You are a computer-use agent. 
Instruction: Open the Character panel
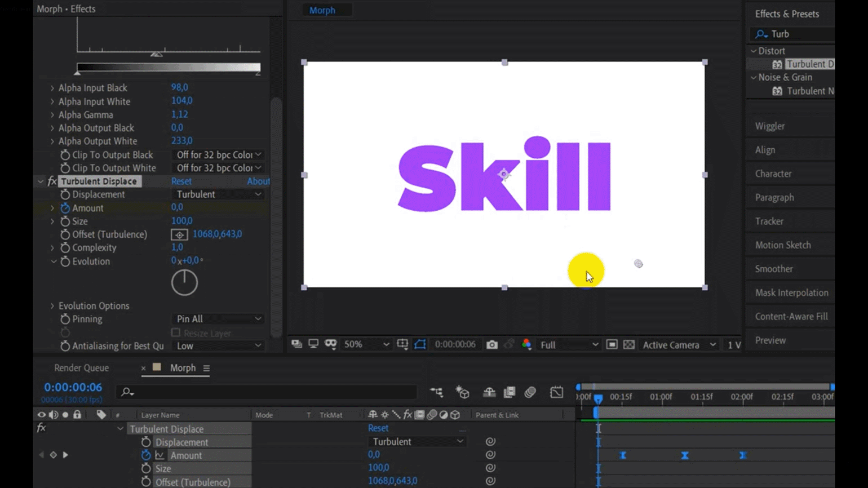[x=773, y=174]
